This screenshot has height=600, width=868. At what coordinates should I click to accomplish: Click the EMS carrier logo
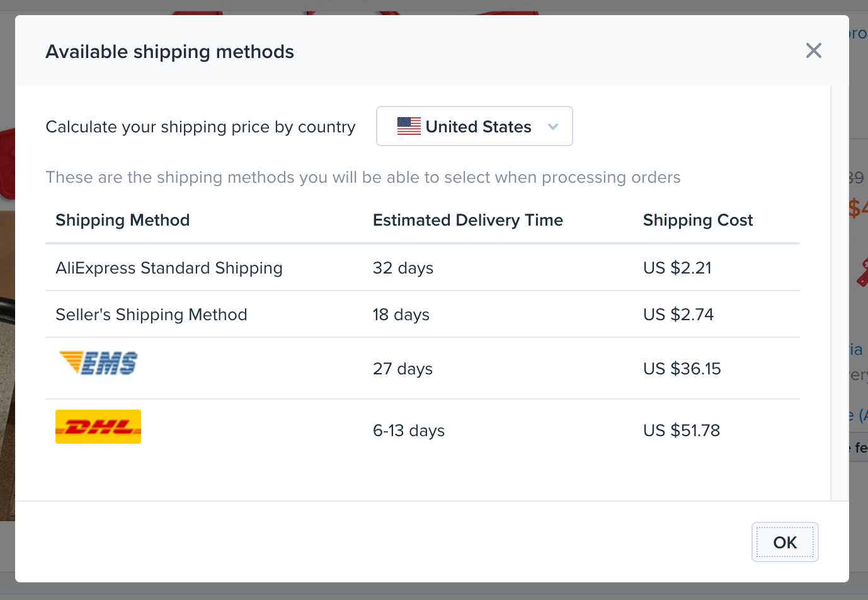click(98, 363)
